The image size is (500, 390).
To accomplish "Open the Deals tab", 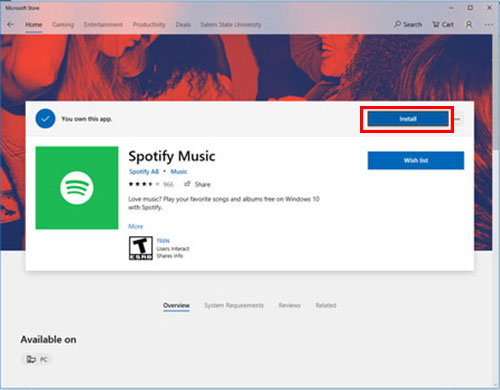I will (183, 24).
